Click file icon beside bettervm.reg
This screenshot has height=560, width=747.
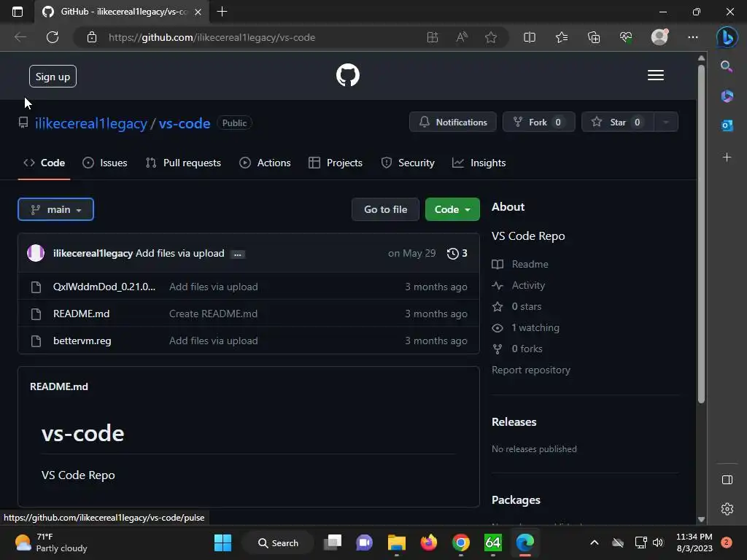click(36, 341)
